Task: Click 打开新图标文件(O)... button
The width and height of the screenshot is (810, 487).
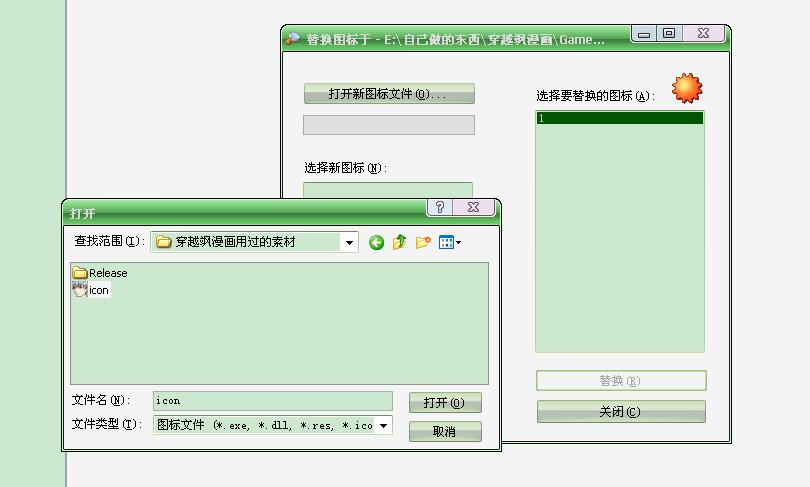Action: click(x=389, y=94)
